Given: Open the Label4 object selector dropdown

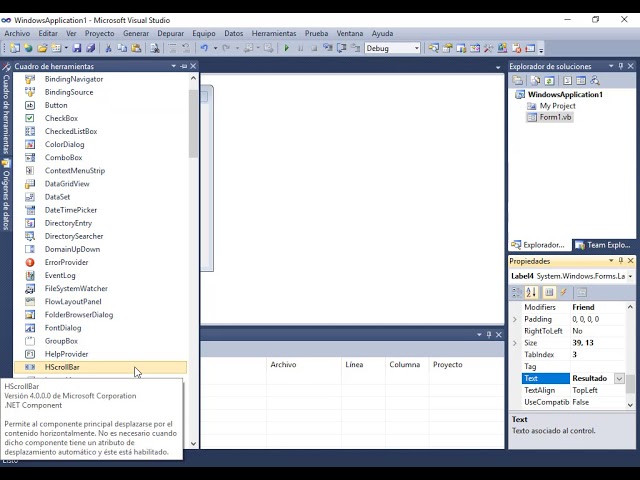Looking at the screenshot, I should tap(630, 276).
